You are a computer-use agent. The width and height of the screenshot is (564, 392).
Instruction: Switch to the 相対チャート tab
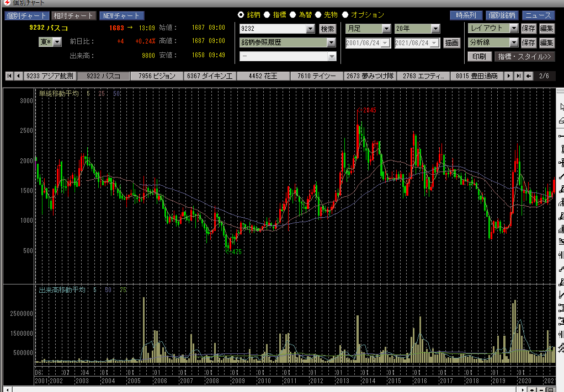click(73, 15)
